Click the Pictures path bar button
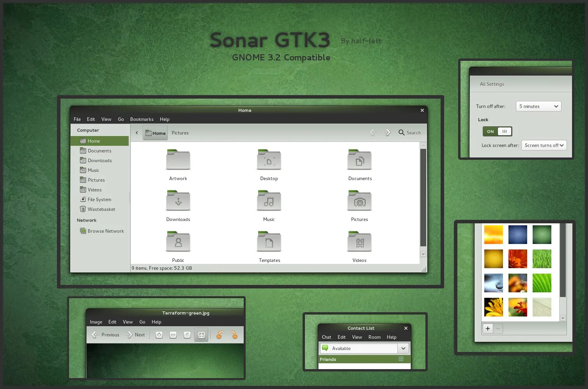The image size is (588, 389). tap(180, 133)
